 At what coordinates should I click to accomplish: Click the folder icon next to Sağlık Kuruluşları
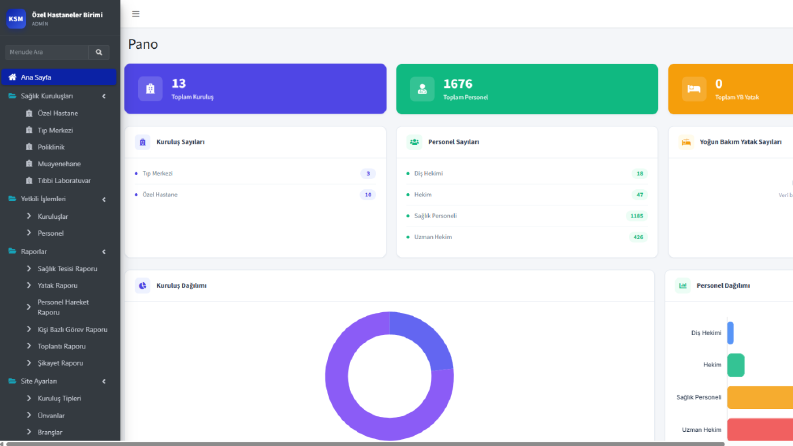[12, 96]
